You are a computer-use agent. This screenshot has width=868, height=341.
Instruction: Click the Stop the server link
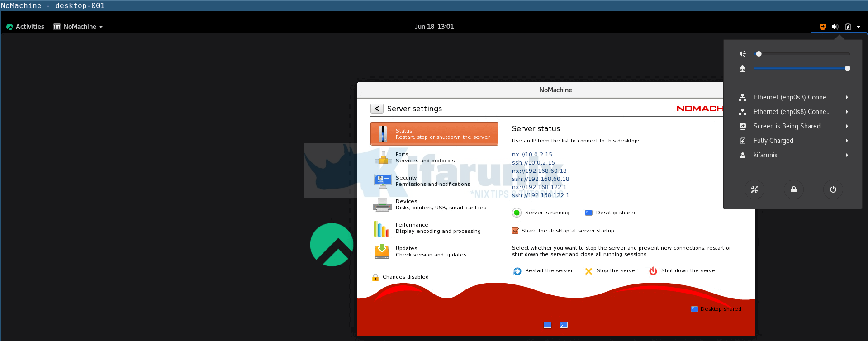617,270
